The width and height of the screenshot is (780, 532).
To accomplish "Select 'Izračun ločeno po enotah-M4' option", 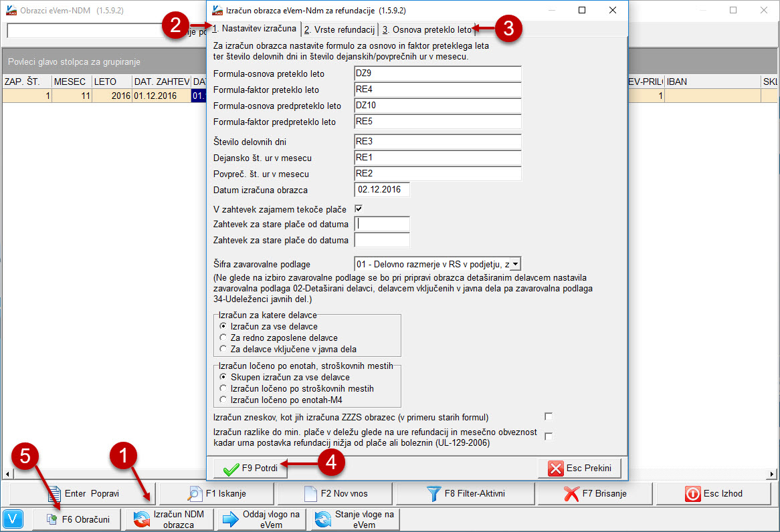I will 223,400.
